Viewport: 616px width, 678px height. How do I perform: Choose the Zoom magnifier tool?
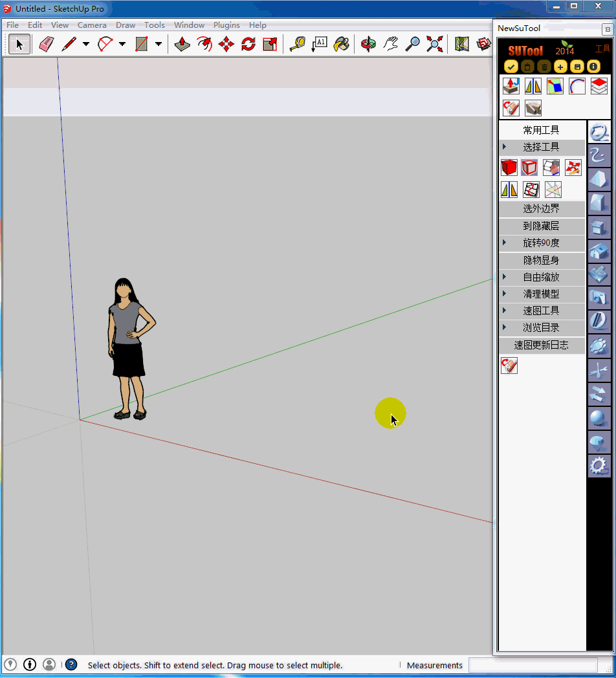click(412, 44)
